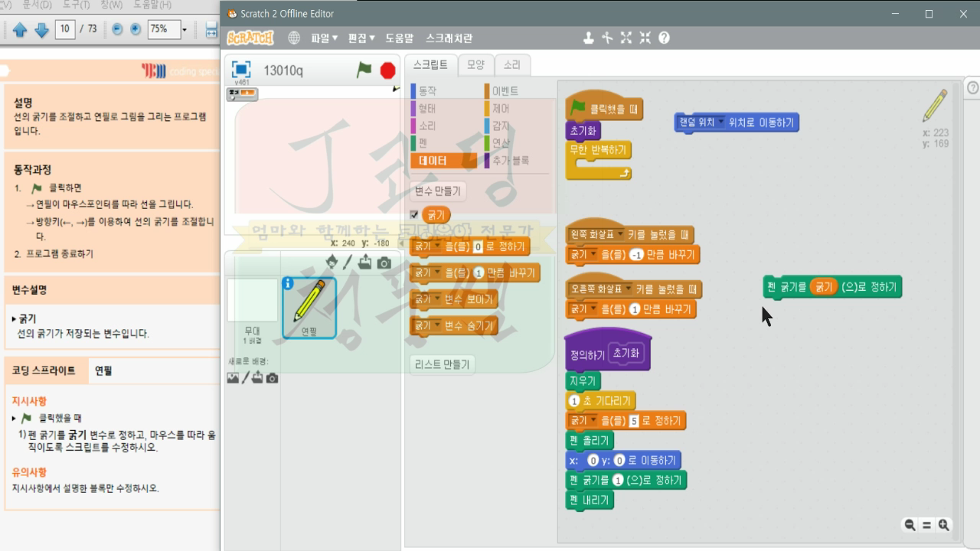Click the Scratch logo
Screen dimensions: 980x551
[250, 37]
